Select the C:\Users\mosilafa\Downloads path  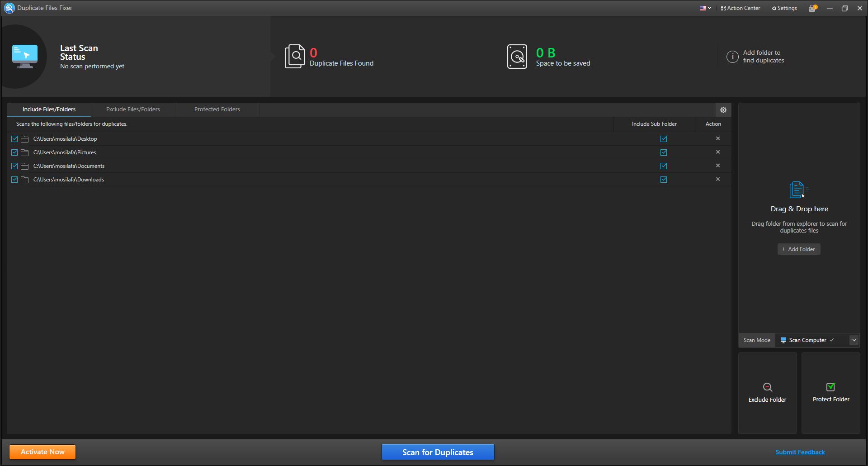pos(69,180)
